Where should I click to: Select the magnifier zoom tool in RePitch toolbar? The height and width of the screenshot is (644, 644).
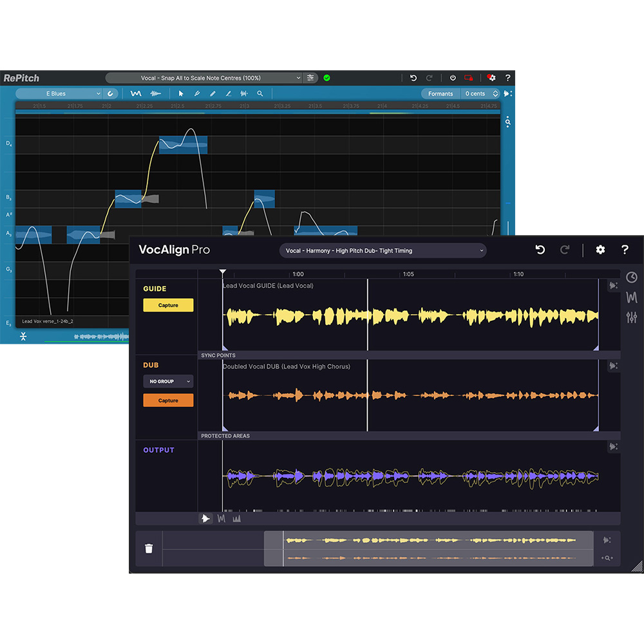pos(260,93)
